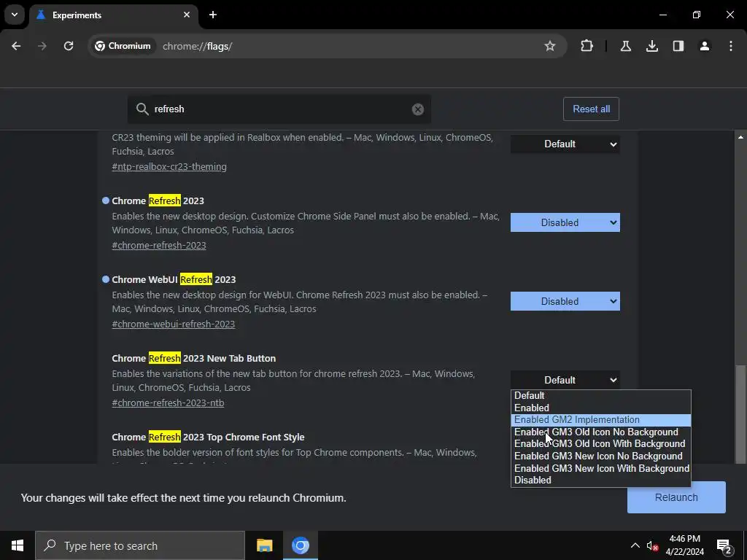Click the page vertical scrollbar thumb
Image resolution: width=747 pixels, height=560 pixels.
click(740, 414)
